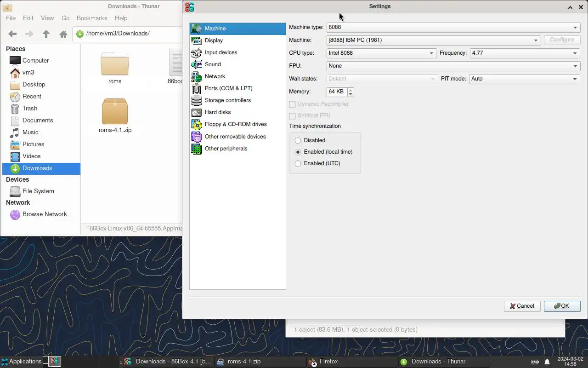The height and width of the screenshot is (368, 588).
Task: Open the Hard disks category
Action: coord(237,112)
